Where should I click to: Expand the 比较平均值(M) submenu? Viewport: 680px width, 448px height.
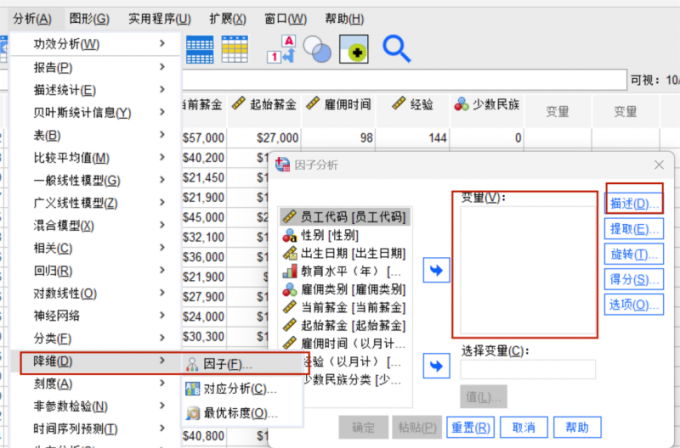point(95,158)
